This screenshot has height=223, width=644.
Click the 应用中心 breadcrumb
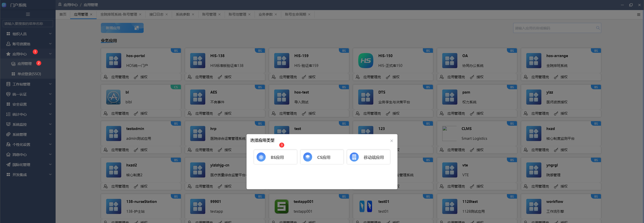point(70,5)
